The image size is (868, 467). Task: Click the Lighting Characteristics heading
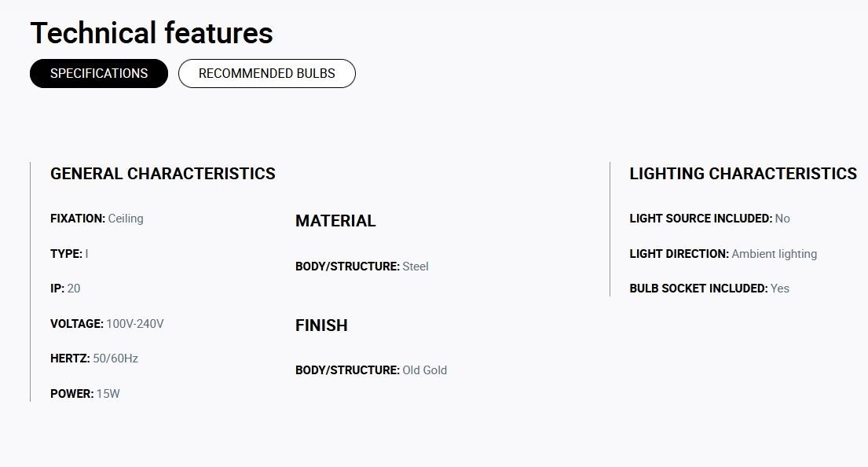click(x=743, y=174)
